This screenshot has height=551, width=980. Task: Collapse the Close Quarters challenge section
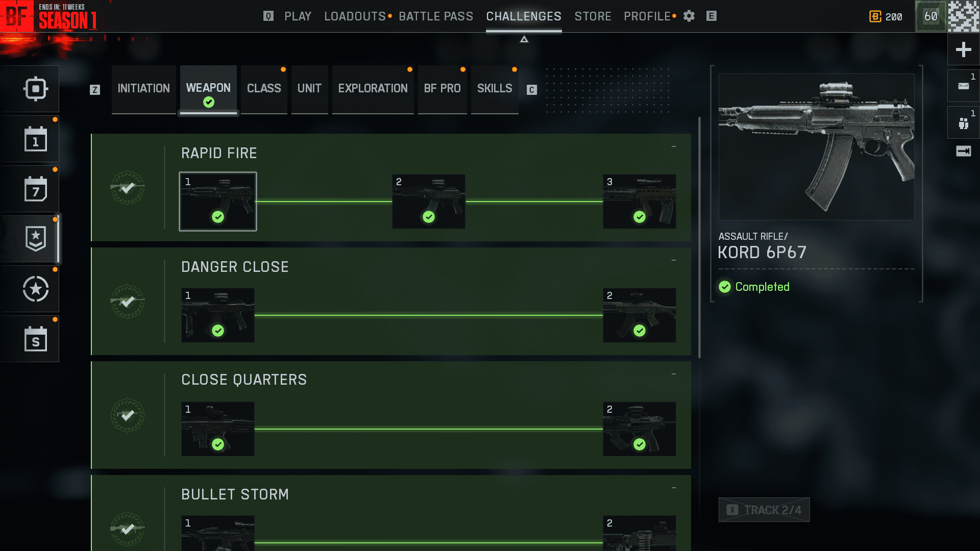click(x=674, y=374)
